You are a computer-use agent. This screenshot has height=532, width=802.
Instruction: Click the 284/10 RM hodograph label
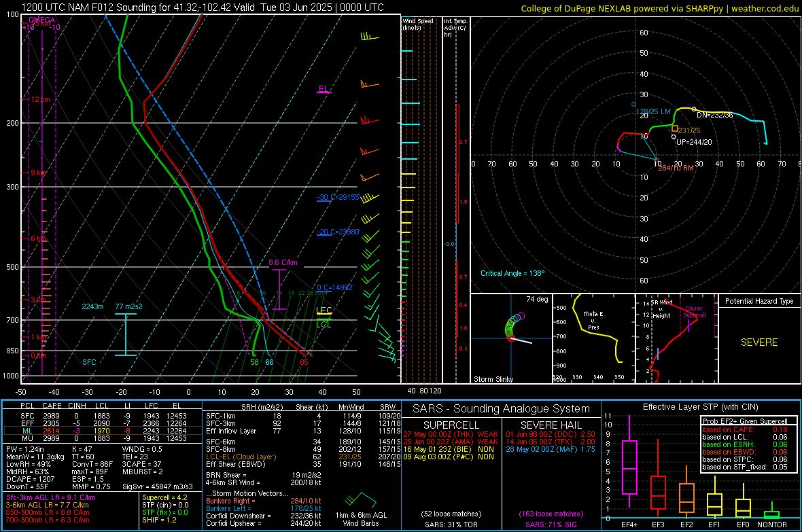click(x=676, y=168)
